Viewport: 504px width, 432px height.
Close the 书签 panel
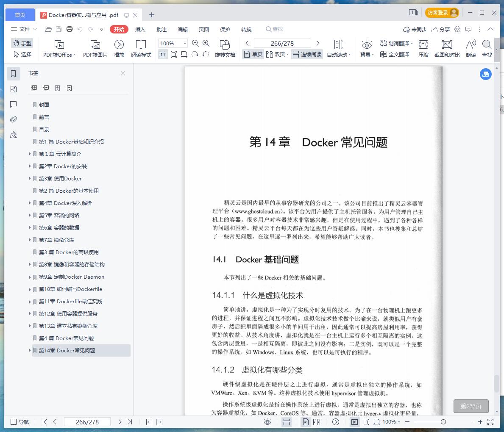coord(123,73)
